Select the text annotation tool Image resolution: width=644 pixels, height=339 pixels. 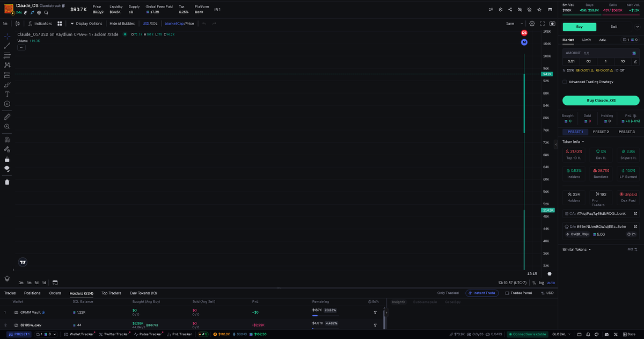[x=7, y=94]
